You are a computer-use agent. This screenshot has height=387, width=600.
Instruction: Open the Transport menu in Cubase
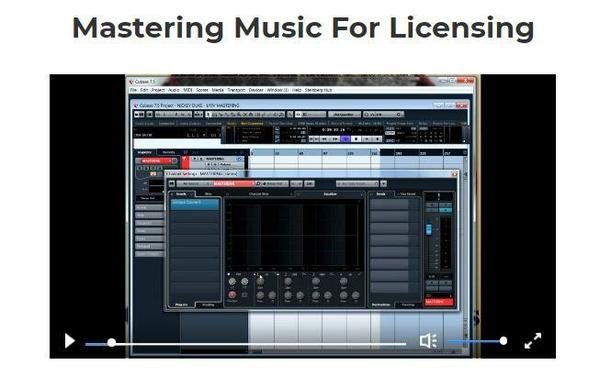[x=236, y=90]
